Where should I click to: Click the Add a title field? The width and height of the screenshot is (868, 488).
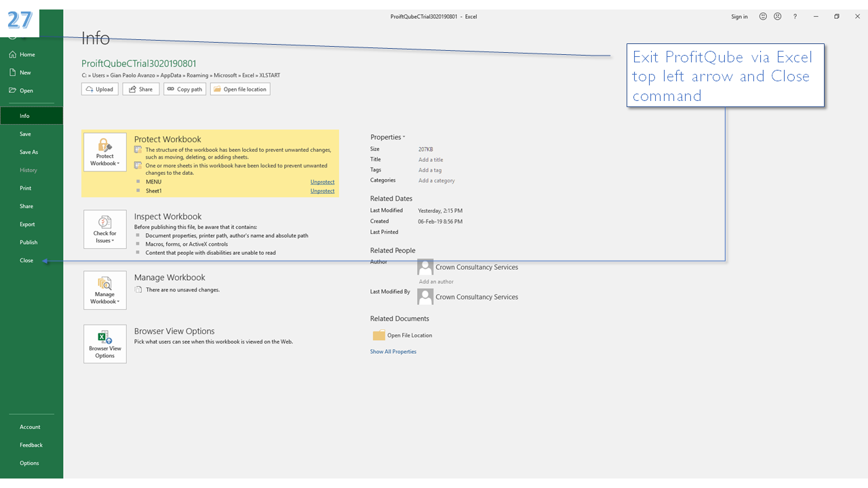pos(431,160)
